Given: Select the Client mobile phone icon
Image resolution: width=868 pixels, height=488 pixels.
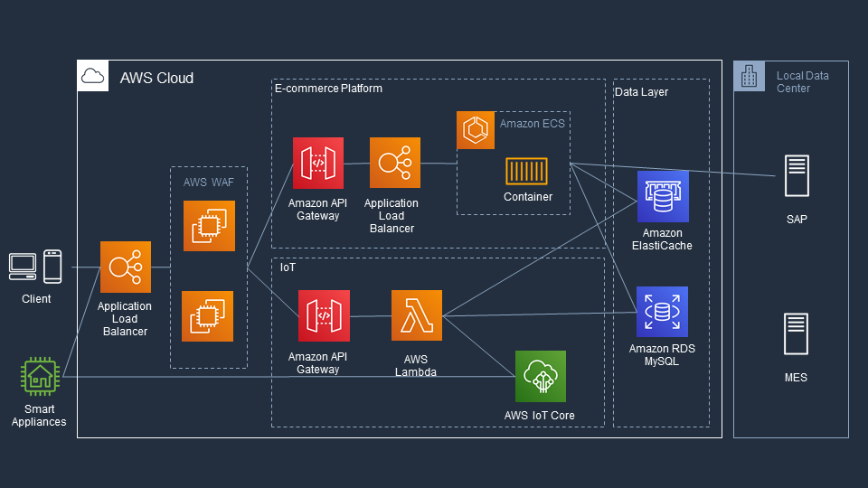Looking at the screenshot, I should tap(52, 267).
